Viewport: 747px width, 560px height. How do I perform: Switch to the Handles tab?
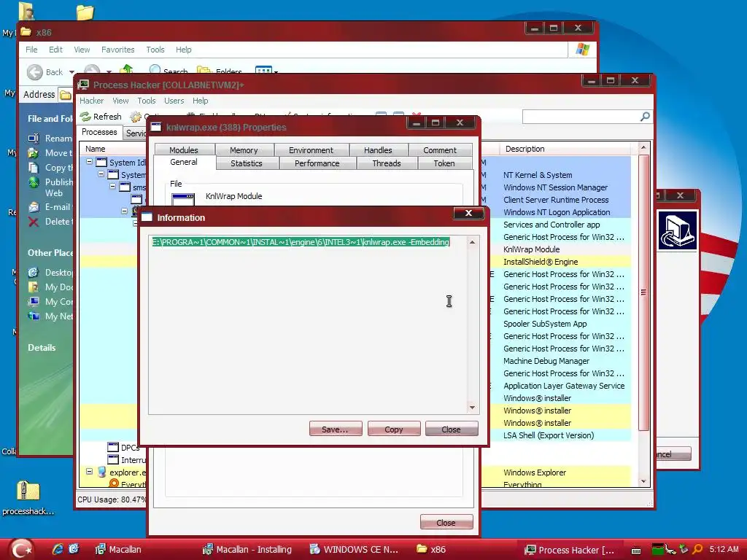coord(378,150)
